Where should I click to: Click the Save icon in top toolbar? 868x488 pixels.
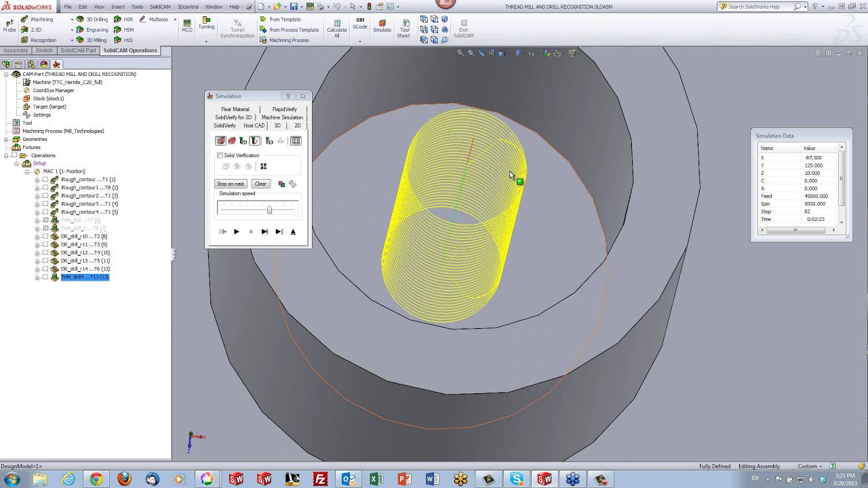click(x=294, y=7)
